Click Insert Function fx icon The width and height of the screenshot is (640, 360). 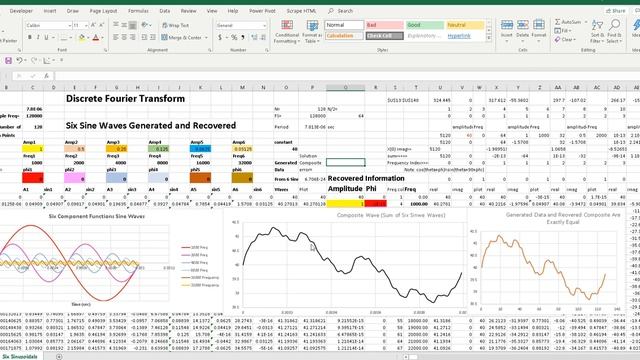47,76
